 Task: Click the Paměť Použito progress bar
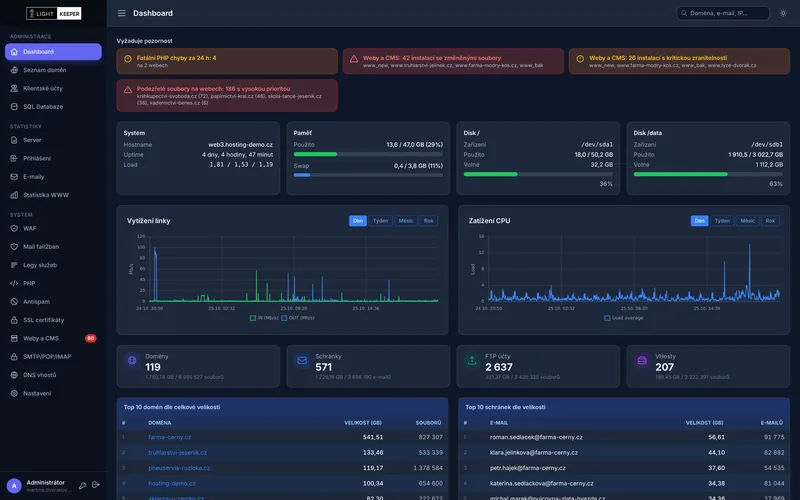[x=368, y=154]
